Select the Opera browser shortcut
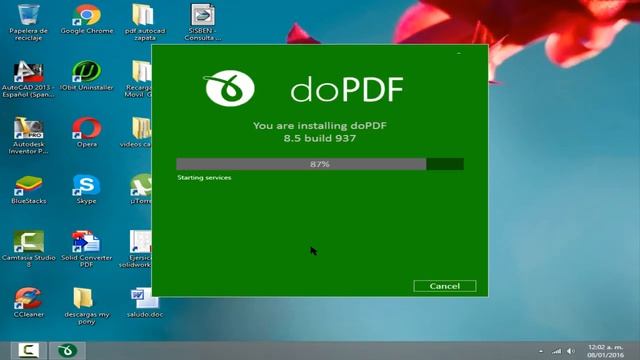Image resolution: width=640 pixels, height=360 pixels. pos(87,133)
